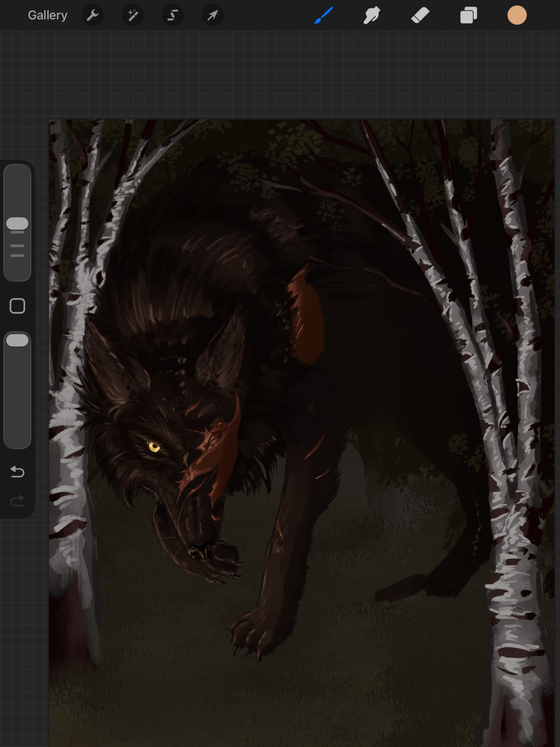Viewport: 560px width, 747px height.
Task: Tap lowest saved notch on brush size slider
Action: click(x=17, y=256)
